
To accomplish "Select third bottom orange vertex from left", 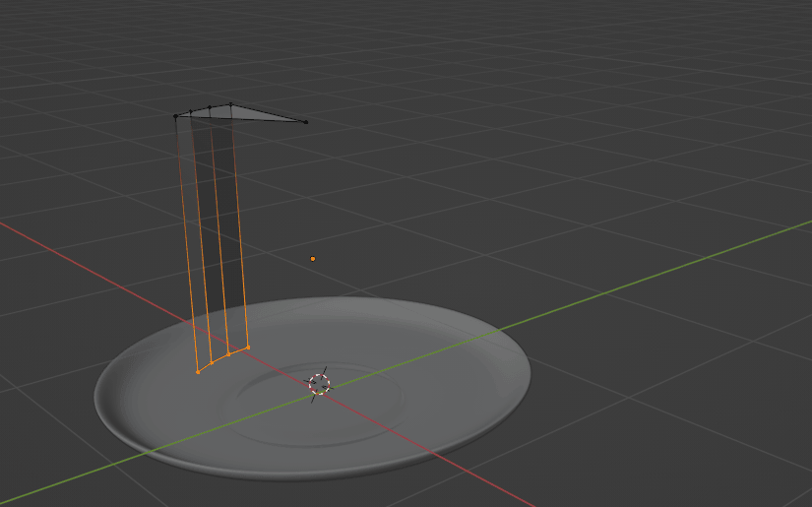I will pyautogui.click(x=229, y=353).
